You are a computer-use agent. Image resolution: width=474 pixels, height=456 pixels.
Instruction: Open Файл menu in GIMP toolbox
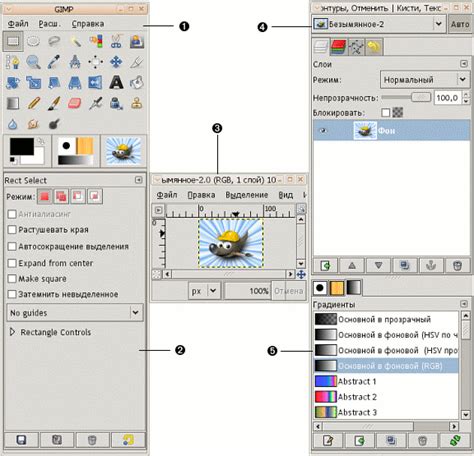[x=18, y=24]
